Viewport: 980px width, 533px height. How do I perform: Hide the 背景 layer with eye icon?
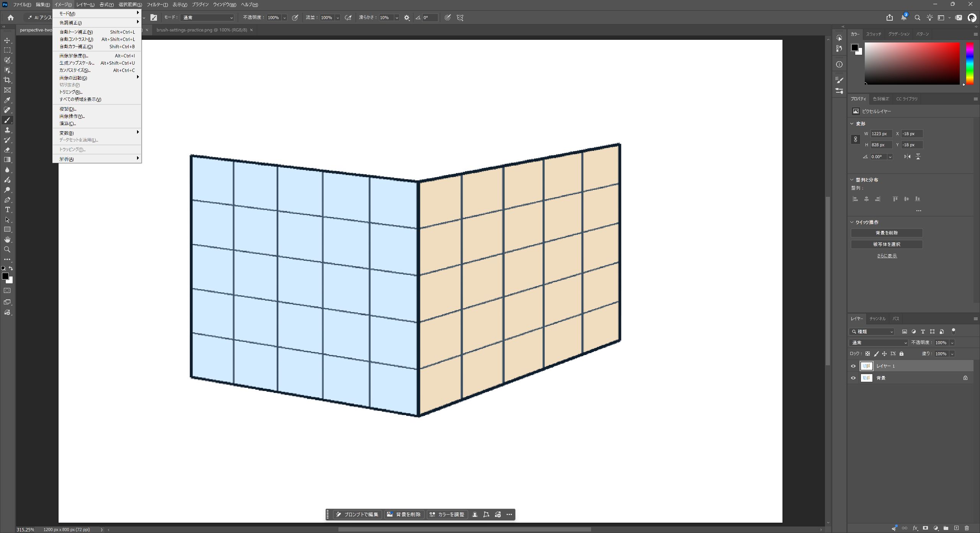tap(853, 378)
